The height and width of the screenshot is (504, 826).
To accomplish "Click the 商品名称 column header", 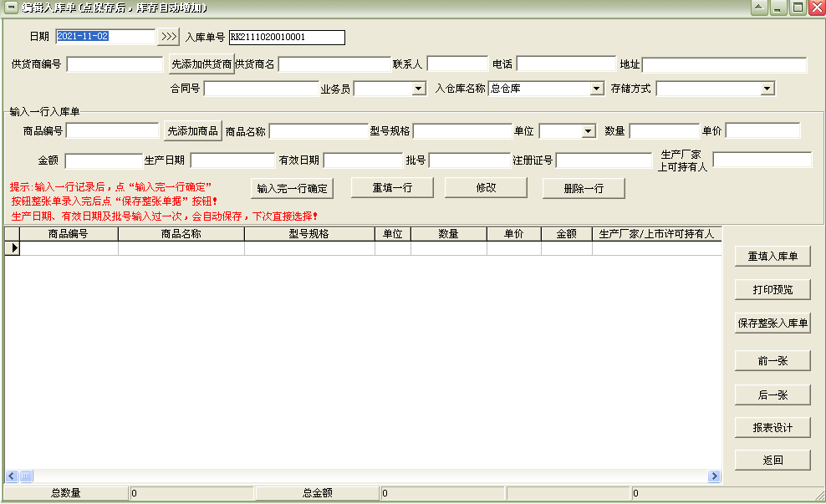I will point(181,234).
